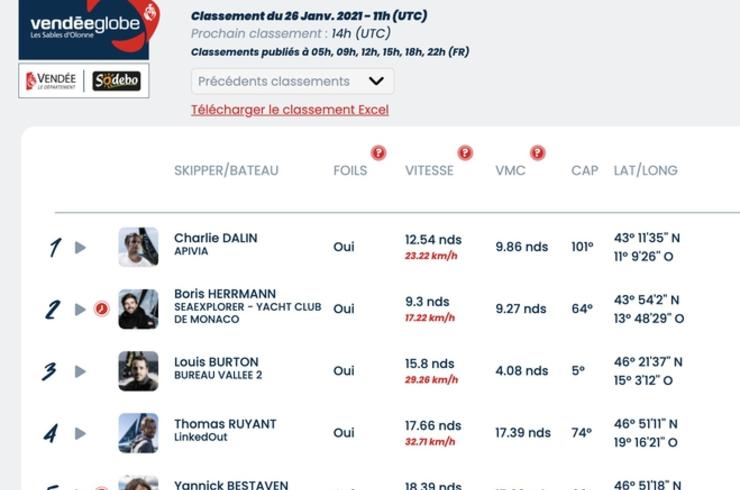Click the Sodebo sponsor logo
The image size is (740, 490).
[x=117, y=81]
